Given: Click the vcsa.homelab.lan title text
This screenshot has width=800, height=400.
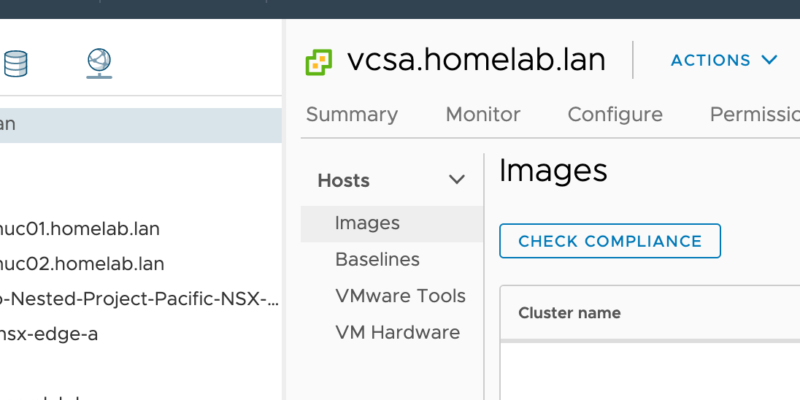Looking at the screenshot, I should click(x=477, y=60).
